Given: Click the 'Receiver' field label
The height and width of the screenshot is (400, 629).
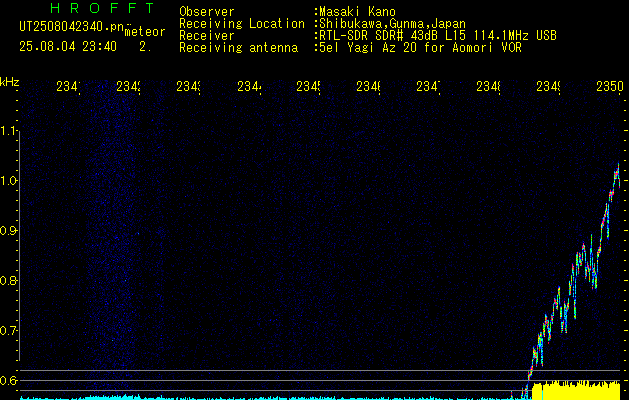Looking at the screenshot, I should pyautogui.click(x=207, y=36).
